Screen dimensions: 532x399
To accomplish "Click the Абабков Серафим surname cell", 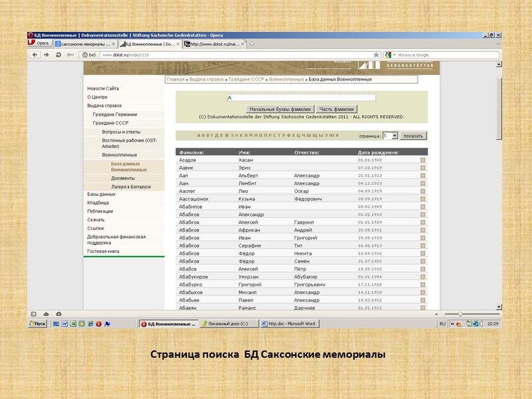I will point(189,245).
